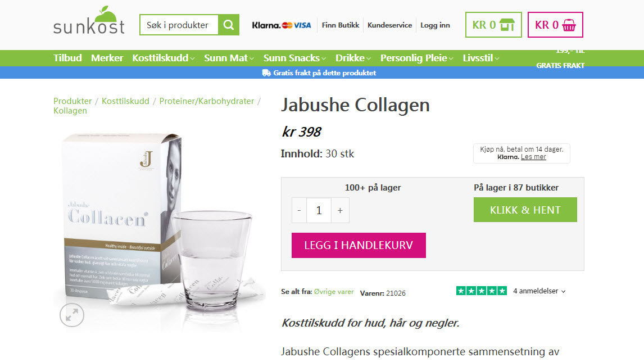
Task: Expand the 4 anmeldelser reviews dropdown
Action: tap(539, 291)
